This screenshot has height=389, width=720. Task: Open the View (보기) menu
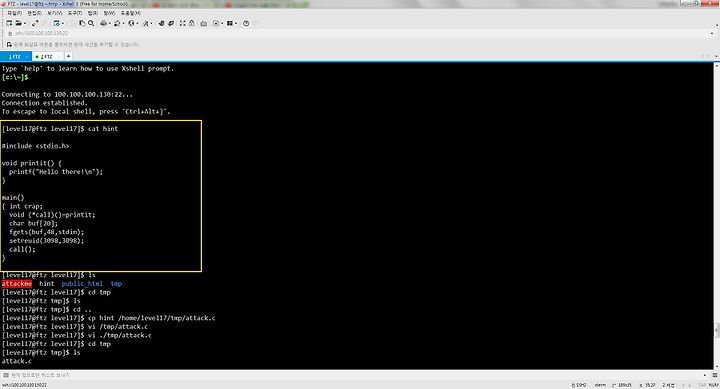pos(55,13)
